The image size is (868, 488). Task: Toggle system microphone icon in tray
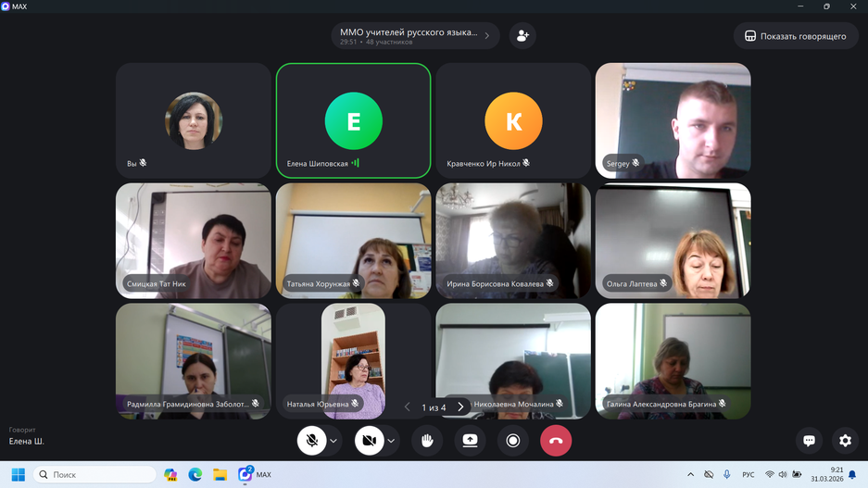(x=726, y=475)
